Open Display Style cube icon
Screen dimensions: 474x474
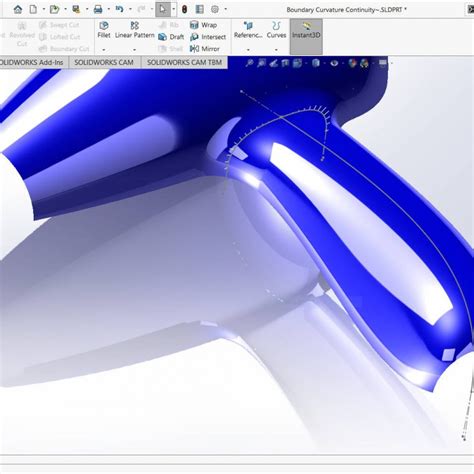click(x=316, y=63)
